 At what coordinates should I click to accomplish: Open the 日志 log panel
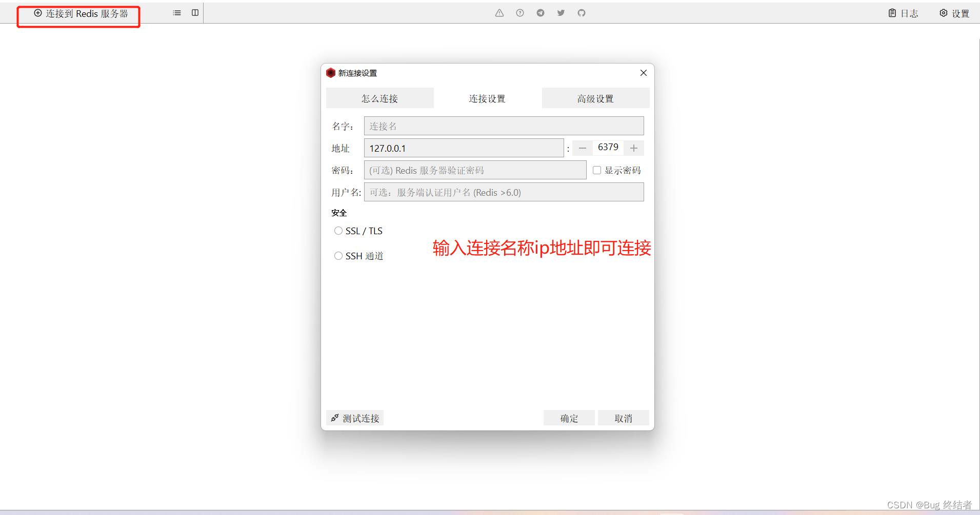903,13
